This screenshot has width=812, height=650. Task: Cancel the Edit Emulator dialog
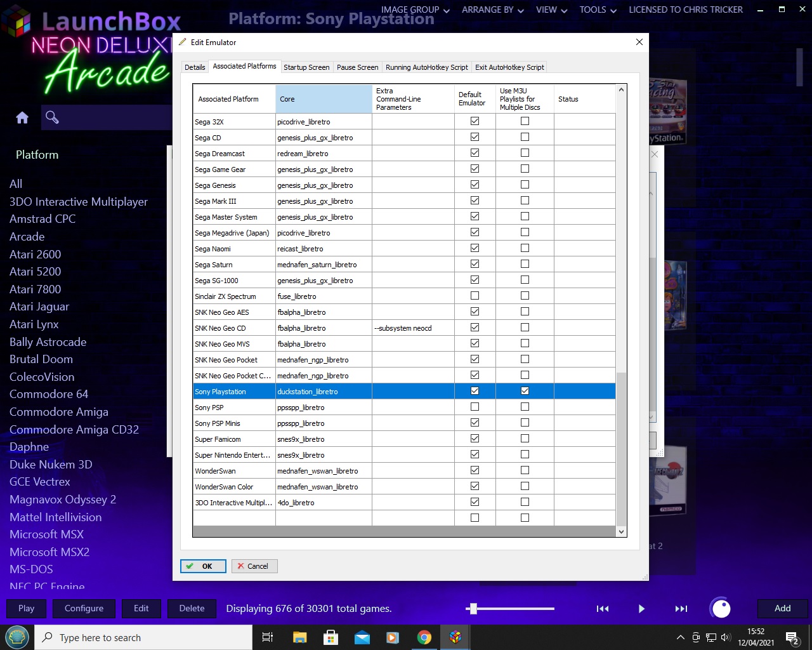tap(254, 566)
